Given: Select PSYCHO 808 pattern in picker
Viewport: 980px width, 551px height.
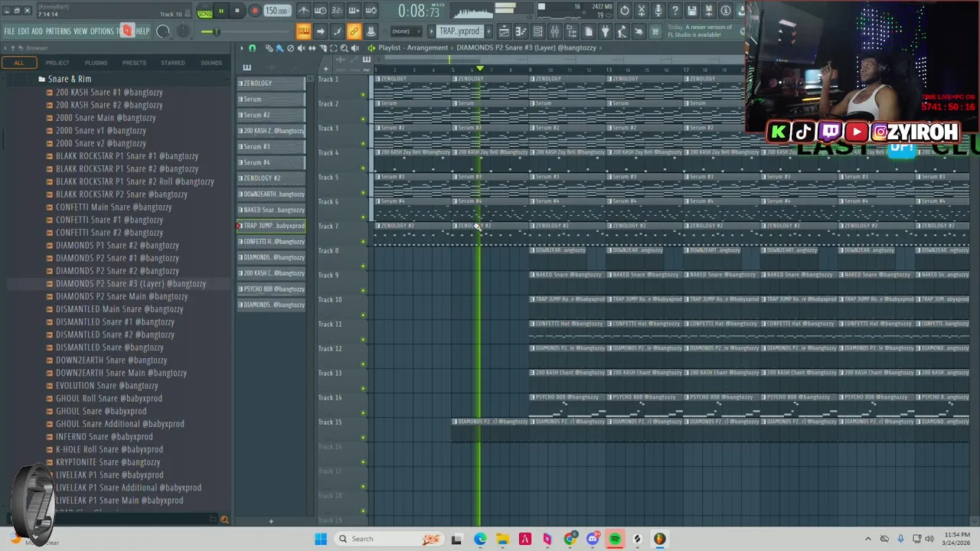Looking at the screenshot, I should (x=271, y=289).
